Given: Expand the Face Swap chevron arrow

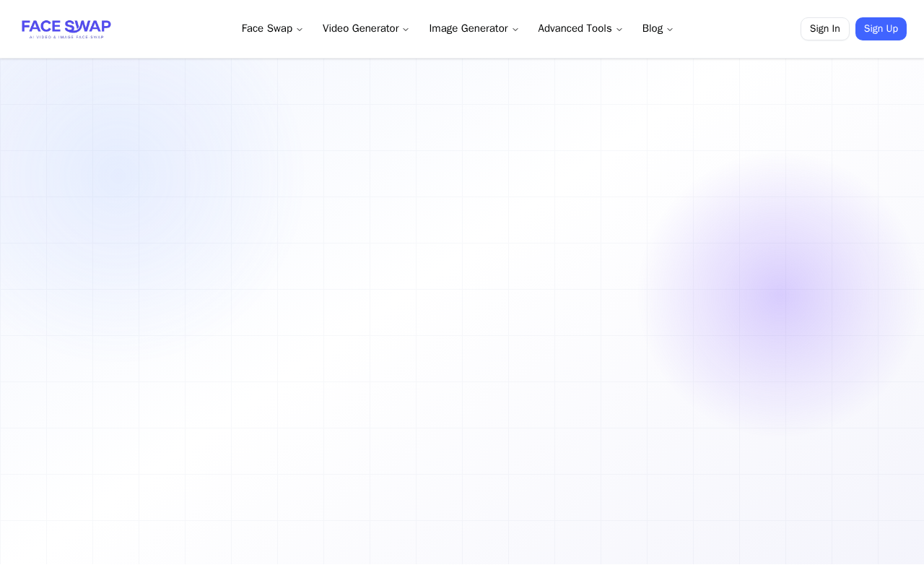Looking at the screenshot, I should pyautogui.click(x=300, y=30).
